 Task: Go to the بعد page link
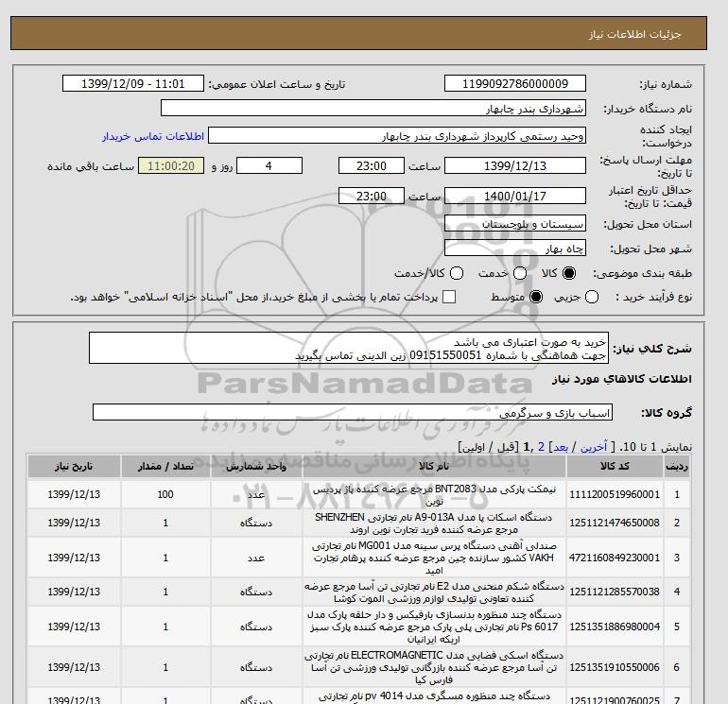(x=561, y=447)
